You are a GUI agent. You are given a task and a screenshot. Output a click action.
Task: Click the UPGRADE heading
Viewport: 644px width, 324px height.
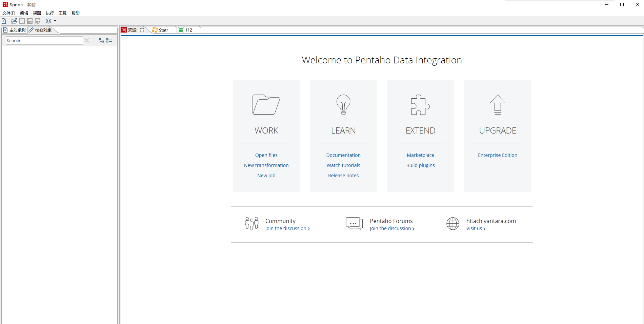point(498,131)
